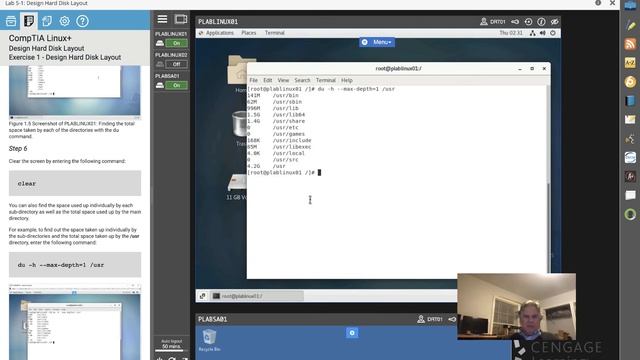
Task: Open the documents copy icon
Action: pos(47,21)
